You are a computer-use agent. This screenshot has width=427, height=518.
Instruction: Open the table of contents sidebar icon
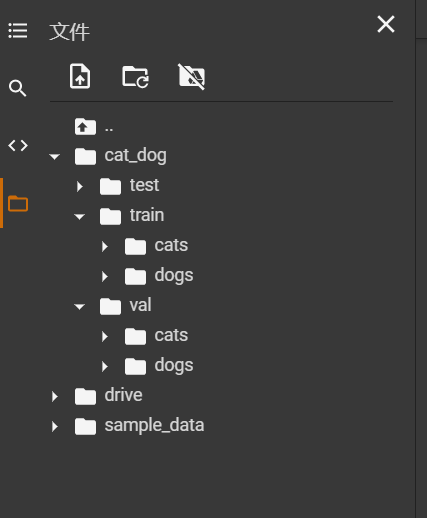point(18,31)
